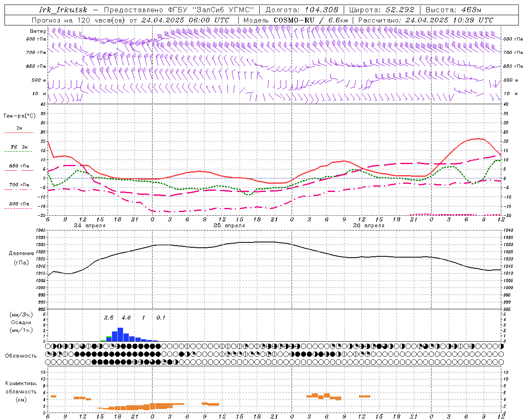
Task: Click the date label "24 апреля"
Action: tap(89, 226)
